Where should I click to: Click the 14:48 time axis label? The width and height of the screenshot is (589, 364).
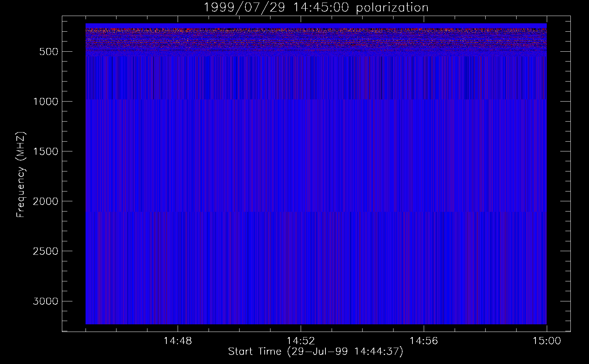pos(177,341)
